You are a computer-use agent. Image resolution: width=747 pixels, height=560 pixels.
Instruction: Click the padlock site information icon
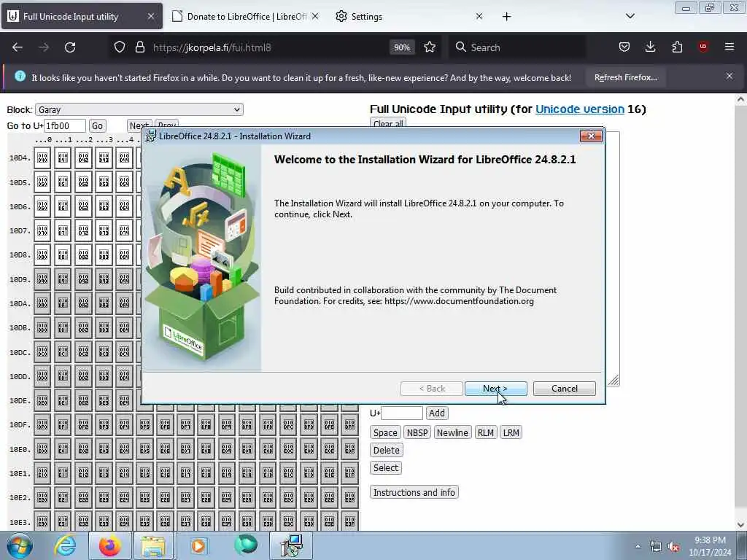click(139, 47)
